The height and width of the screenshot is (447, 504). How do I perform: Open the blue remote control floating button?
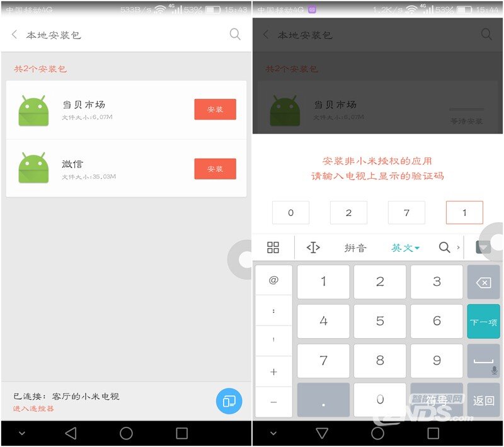[229, 401]
